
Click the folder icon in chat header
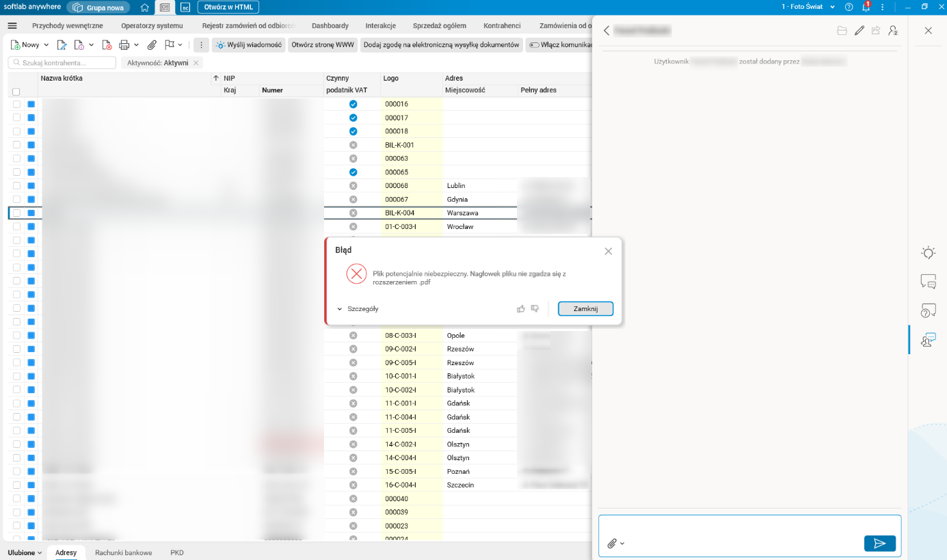point(842,31)
